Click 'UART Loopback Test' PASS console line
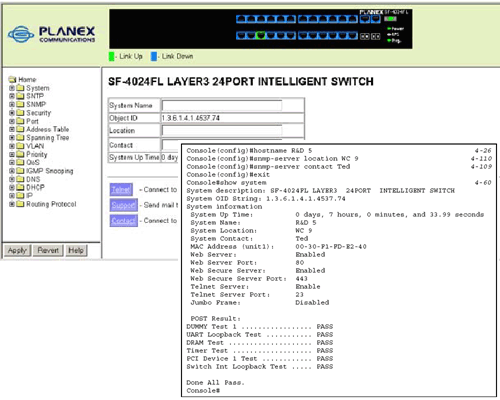Viewport: 500px width, 400px height. pos(260,335)
